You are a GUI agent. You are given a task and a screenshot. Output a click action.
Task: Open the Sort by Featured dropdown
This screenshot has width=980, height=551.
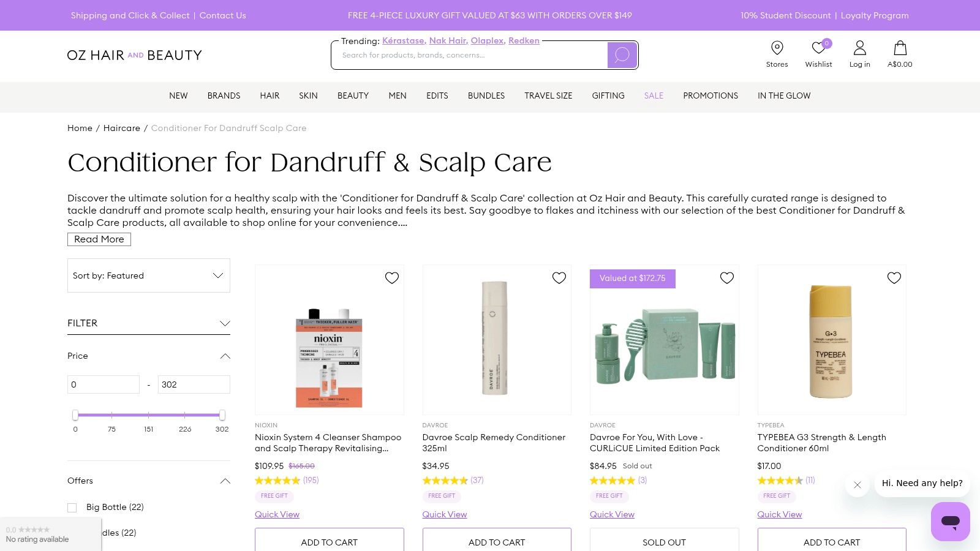pyautogui.click(x=149, y=275)
